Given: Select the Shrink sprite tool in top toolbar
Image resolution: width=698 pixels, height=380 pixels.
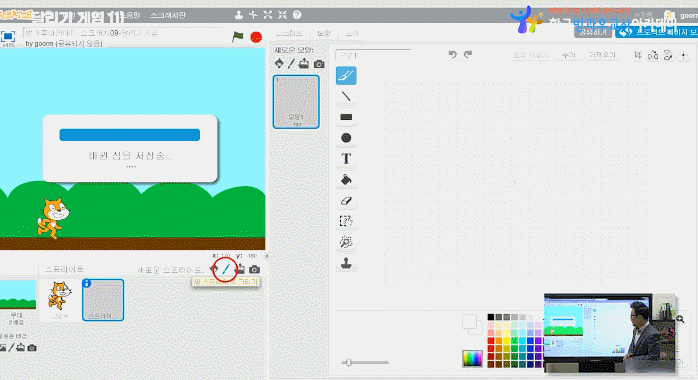Looking at the screenshot, I should click(x=282, y=15).
